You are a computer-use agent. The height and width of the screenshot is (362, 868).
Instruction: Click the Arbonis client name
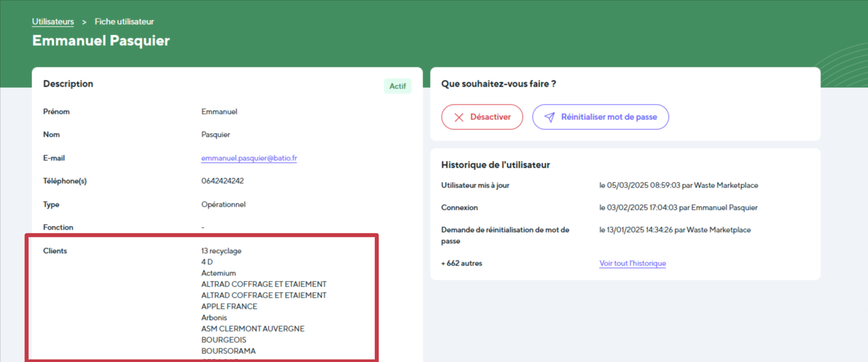[x=214, y=318]
